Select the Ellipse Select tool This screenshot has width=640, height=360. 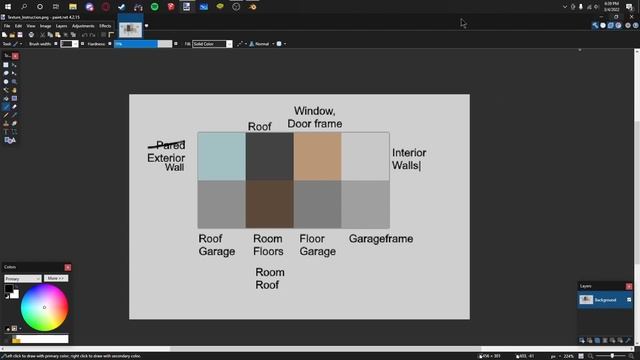pos(6,82)
